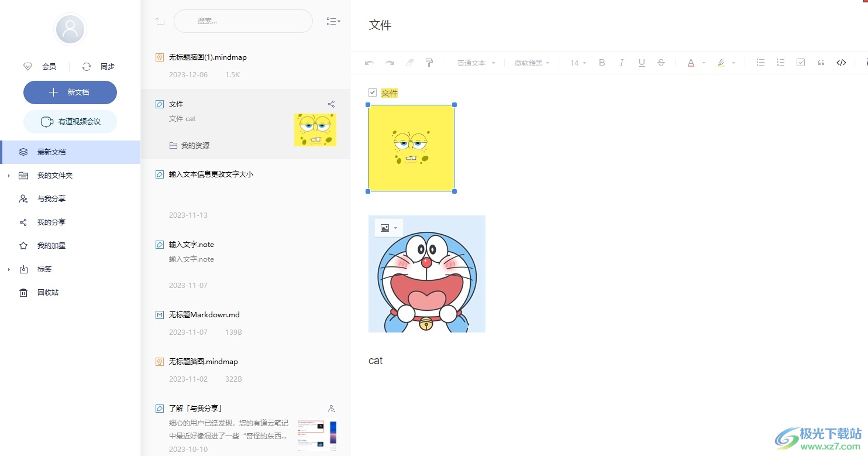
Task: Open 有道视频会议
Action: pos(70,122)
